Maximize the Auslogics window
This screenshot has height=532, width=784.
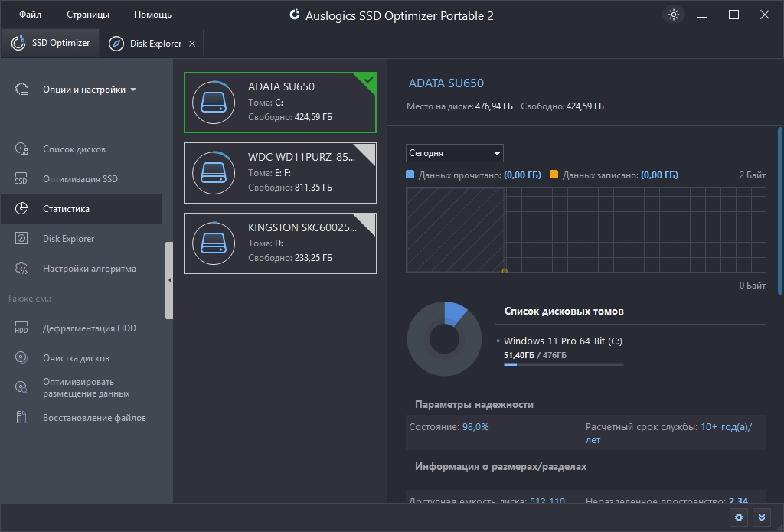click(733, 15)
